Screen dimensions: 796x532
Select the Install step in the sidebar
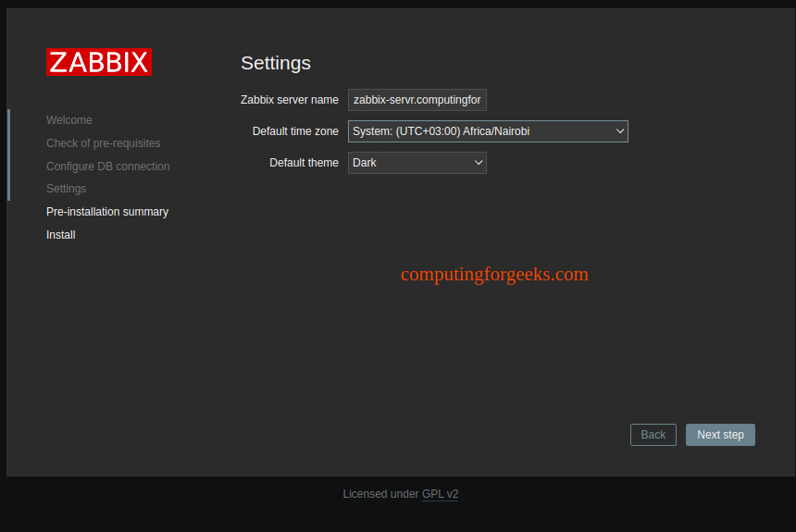61,235
